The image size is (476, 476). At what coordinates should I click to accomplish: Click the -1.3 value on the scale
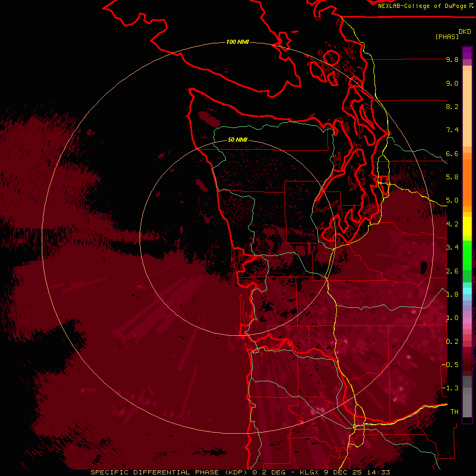tap(450, 388)
